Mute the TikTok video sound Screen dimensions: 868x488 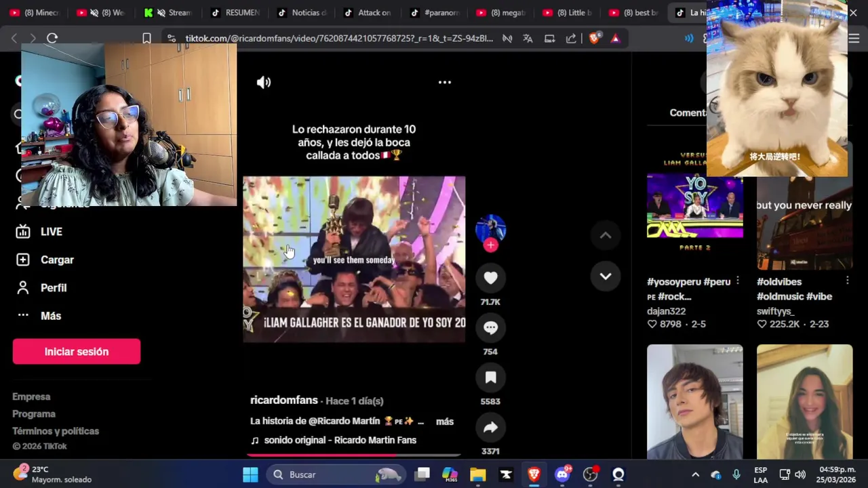pyautogui.click(x=264, y=82)
